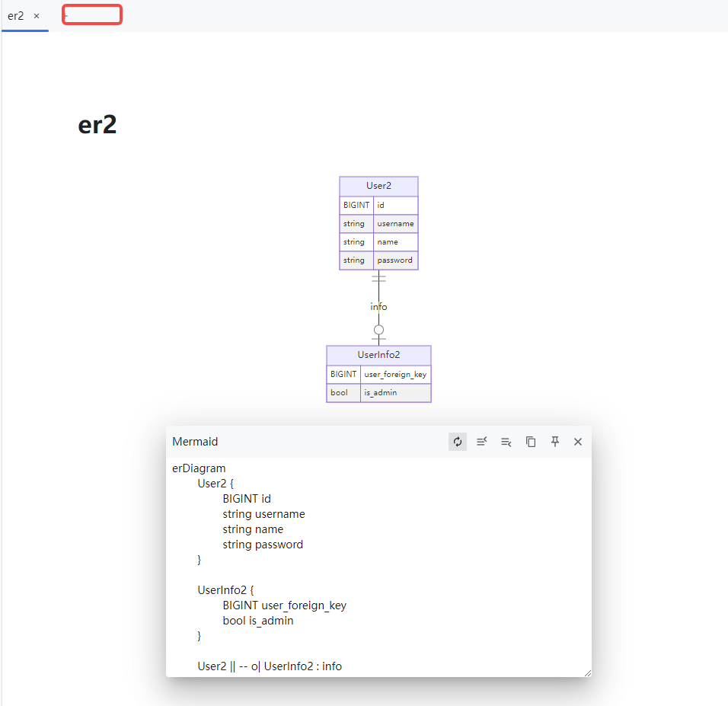
Task: Close the Mermaid popup with the X icon
Action: pyautogui.click(x=578, y=442)
